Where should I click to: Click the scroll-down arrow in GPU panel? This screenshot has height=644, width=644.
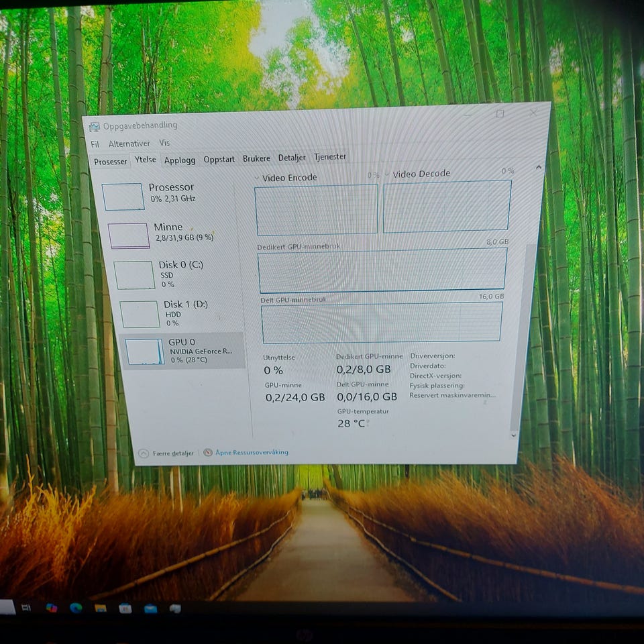point(513,435)
